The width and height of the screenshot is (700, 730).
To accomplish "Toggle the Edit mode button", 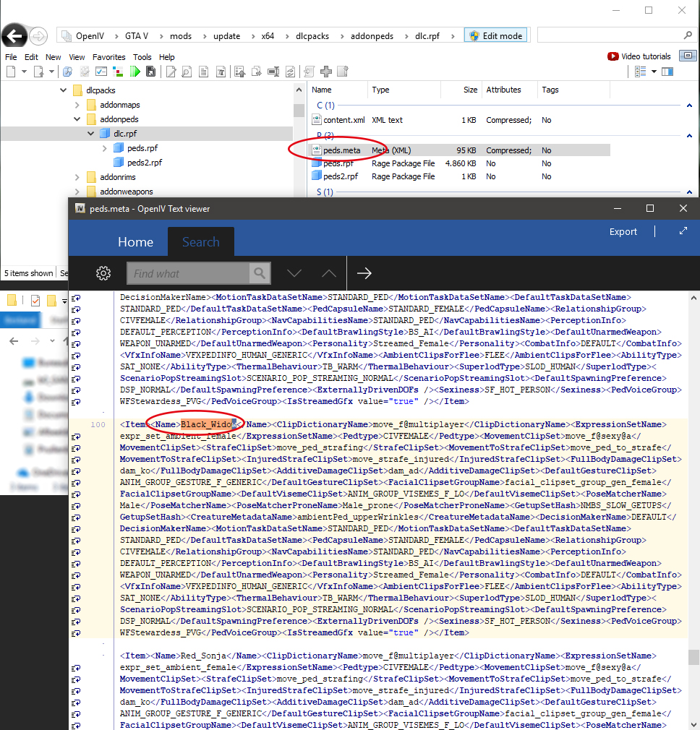I will [x=495, y=36].
